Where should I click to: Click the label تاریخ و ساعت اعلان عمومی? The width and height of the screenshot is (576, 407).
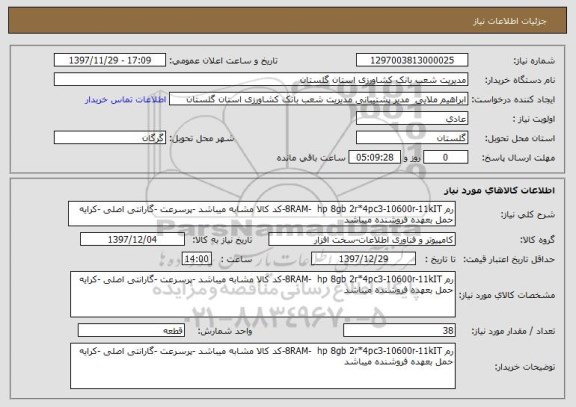click(223, 61)
